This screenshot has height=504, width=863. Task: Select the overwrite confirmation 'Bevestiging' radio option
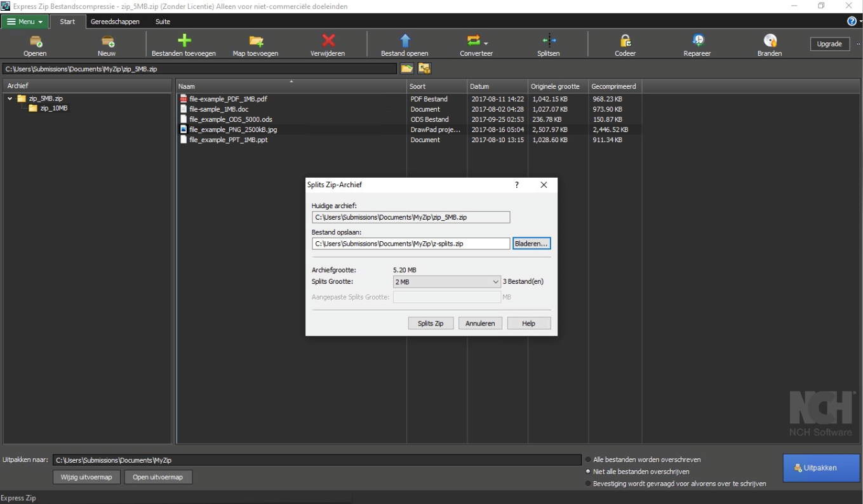(x=587, y=484)
